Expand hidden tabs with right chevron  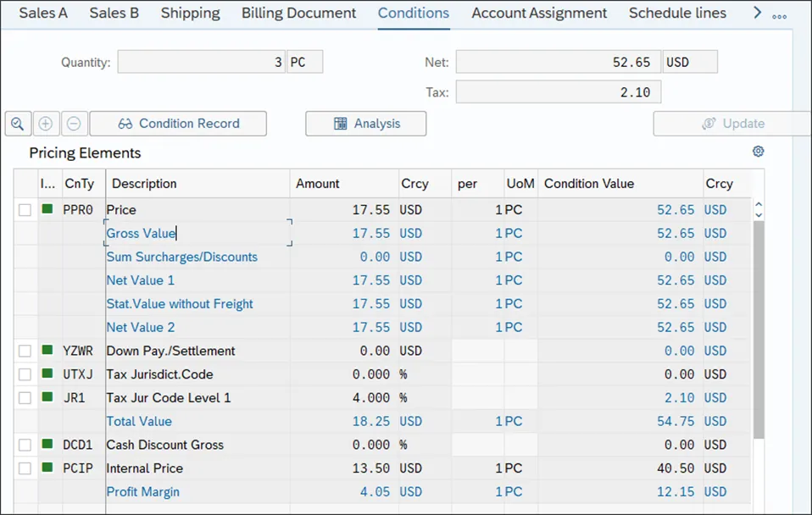point(758,13)
